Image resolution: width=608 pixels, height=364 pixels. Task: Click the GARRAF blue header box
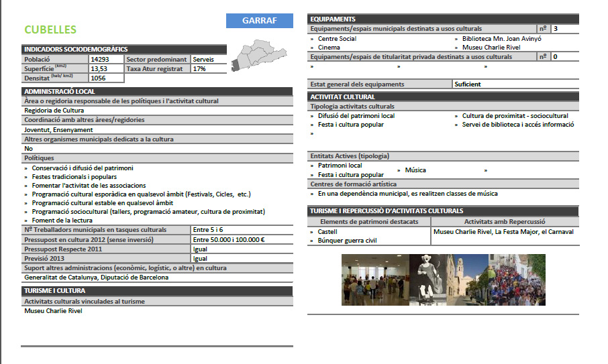click(260, 21)
